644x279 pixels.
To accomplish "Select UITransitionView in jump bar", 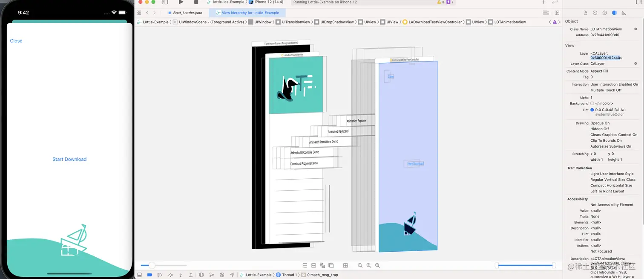I will point(293,22).
